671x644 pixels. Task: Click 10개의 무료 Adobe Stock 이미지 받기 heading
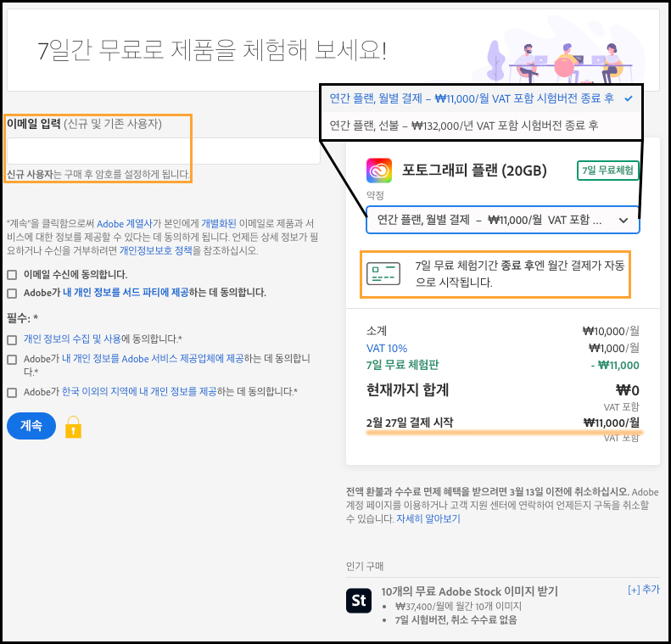[x=469, y=591]
